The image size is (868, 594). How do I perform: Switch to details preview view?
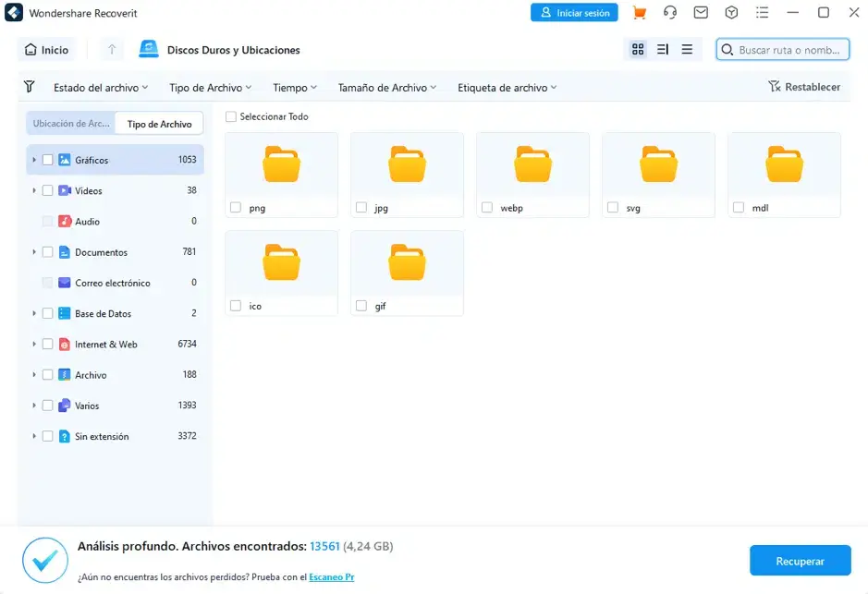click(663, 50)
